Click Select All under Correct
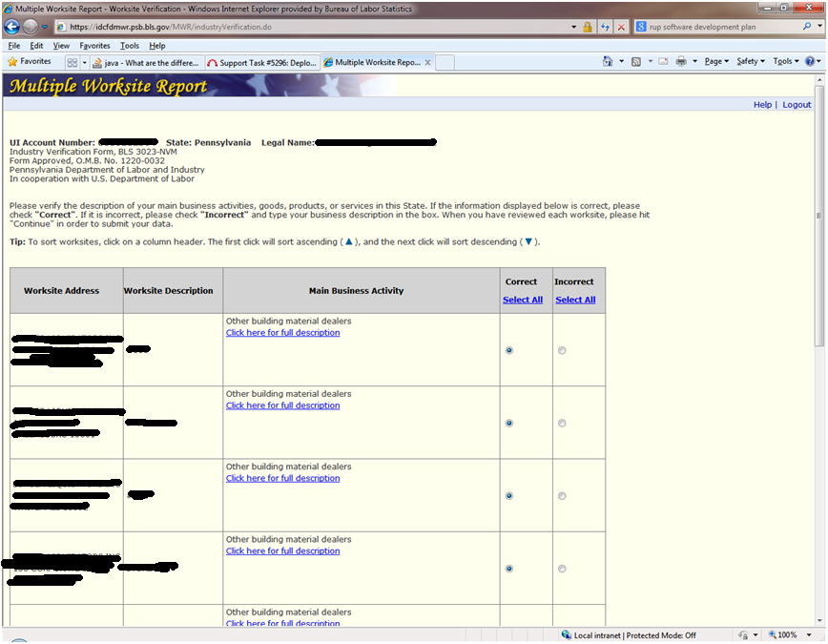Screen dimensions: 828x644 pyautogui.click(x=523, y=300)
